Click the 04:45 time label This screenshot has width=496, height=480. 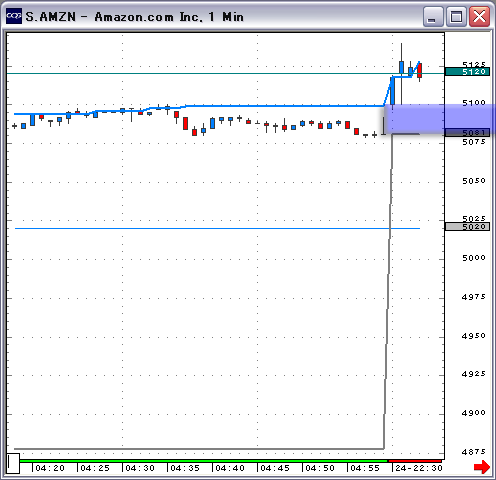[275, 468]
